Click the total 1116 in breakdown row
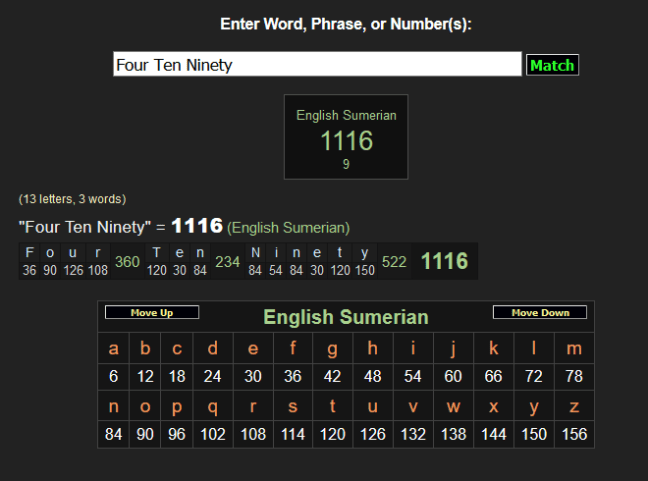 coord(444,261)
